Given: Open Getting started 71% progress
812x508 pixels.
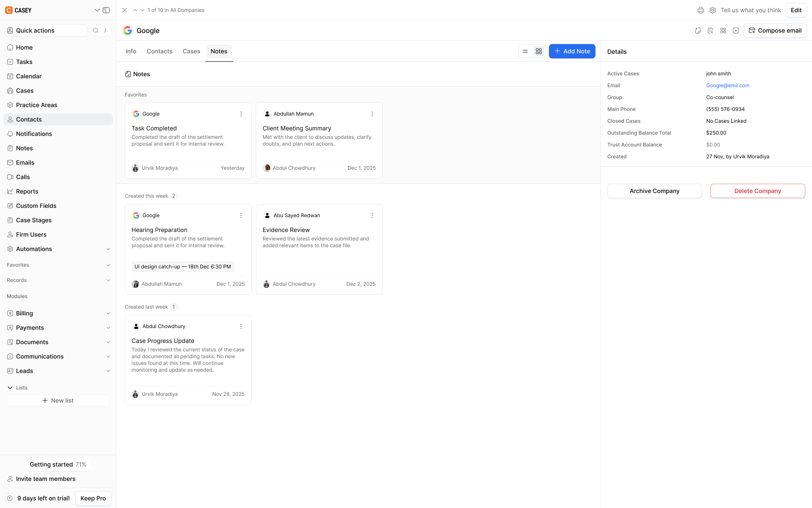Looking at the screenshot, I should pyautogui.click(x=58, y=464).
